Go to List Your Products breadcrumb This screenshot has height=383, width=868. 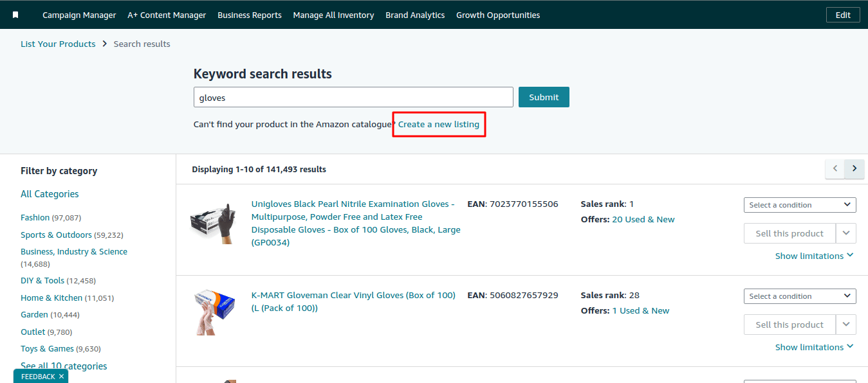[x=58, y=44]
